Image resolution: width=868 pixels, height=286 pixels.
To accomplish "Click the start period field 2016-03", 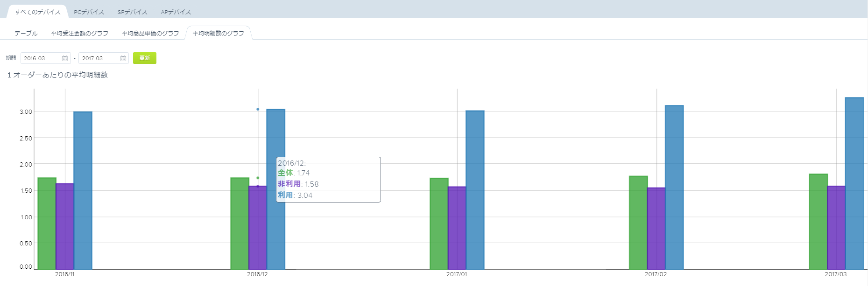I will pyautogui.click(x=46, y=58).
